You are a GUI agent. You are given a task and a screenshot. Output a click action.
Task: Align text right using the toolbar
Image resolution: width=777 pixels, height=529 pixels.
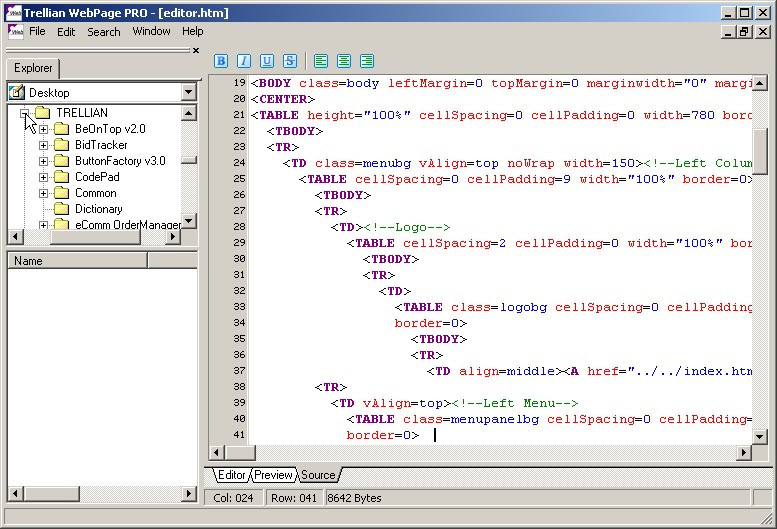click(367, 61)
